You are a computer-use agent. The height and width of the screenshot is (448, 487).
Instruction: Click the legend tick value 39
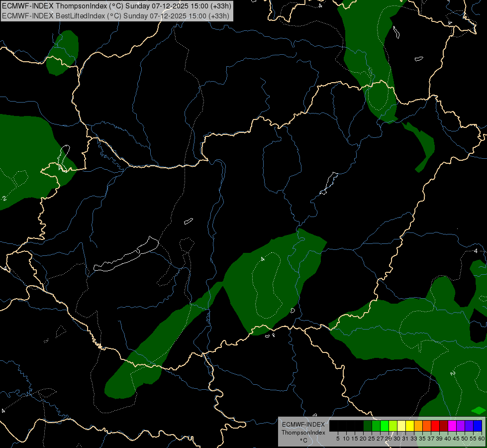pyautogui.click(x=439, y=439)
